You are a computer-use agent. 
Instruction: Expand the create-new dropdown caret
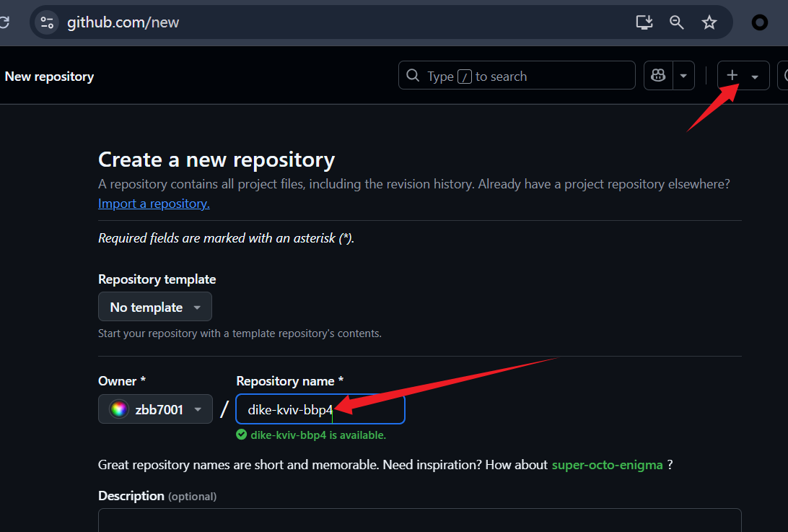[x=755, y=77]
